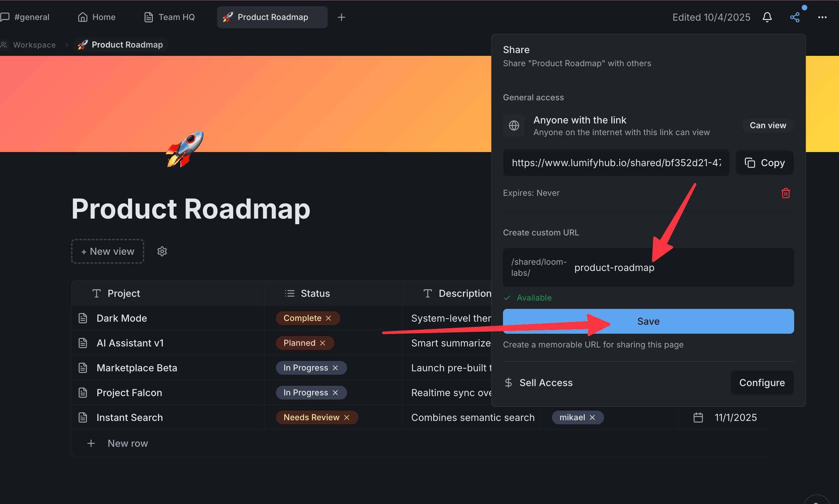839x504 pixels.
Task: Open view settings with the gear icon
Action: point(162,251)
